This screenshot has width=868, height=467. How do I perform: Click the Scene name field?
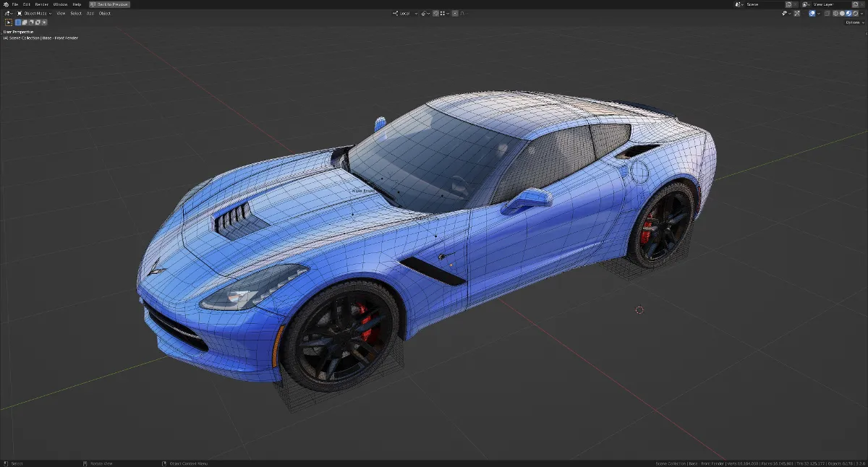point(761,4)
